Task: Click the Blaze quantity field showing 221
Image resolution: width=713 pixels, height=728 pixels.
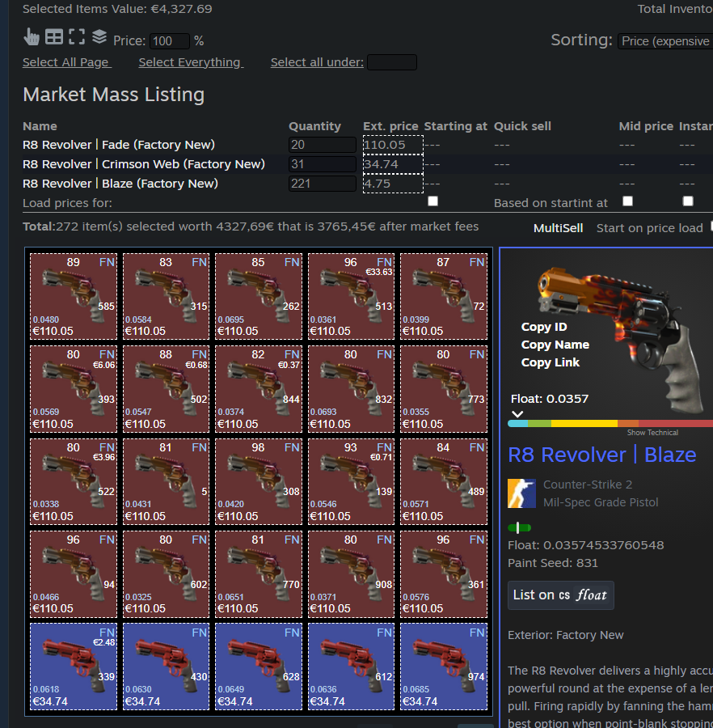Action: (x=323, y=184)
